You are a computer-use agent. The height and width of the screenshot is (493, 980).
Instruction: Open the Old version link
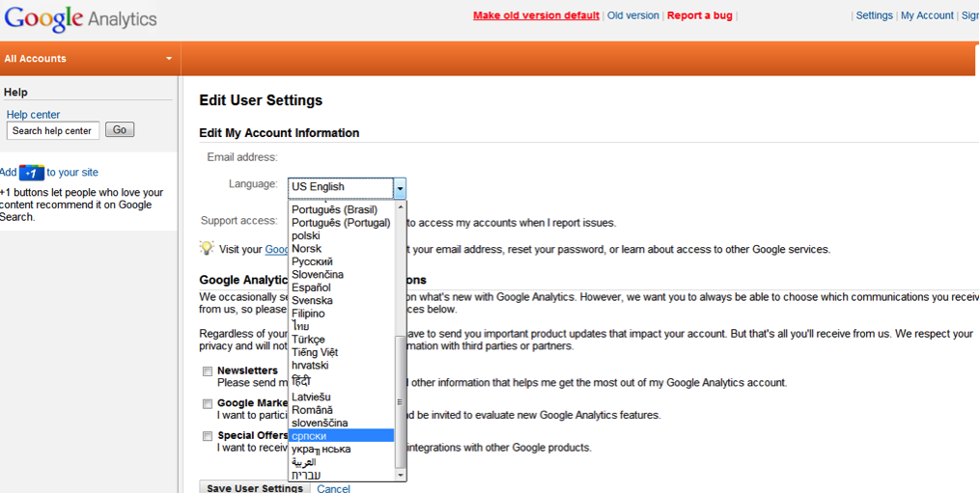633,15
